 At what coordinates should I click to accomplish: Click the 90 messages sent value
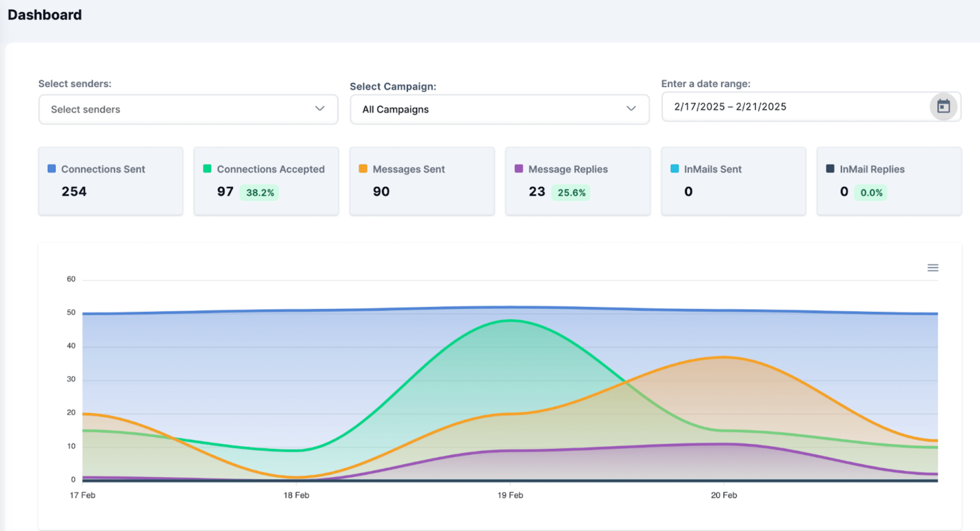[381, 191]
